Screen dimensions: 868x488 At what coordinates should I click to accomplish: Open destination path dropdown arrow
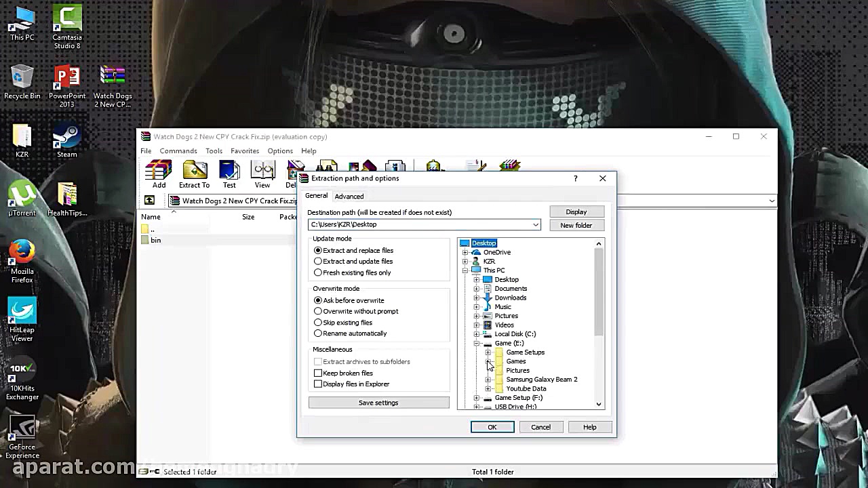(x=535, y=225)
